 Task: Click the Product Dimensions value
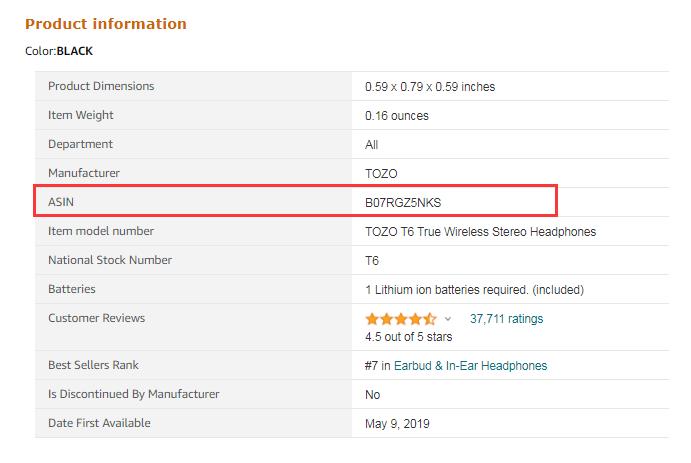430,87
